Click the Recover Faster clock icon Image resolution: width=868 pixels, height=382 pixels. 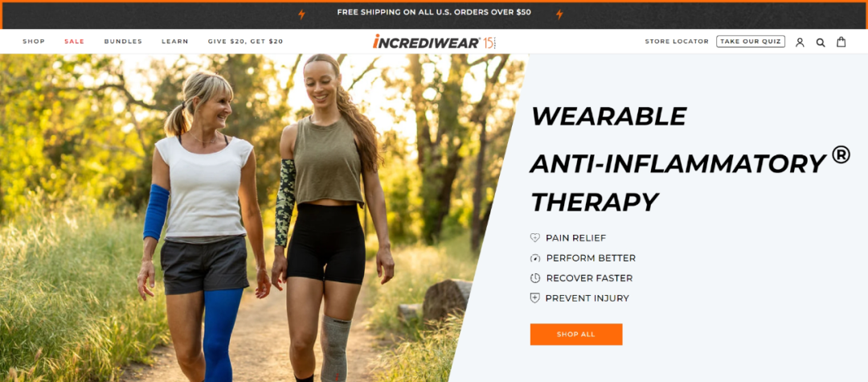click(534, 278)
